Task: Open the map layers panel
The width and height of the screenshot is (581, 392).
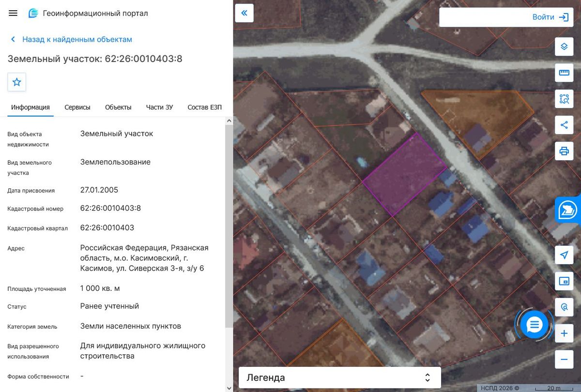Action: coord(564,46)
